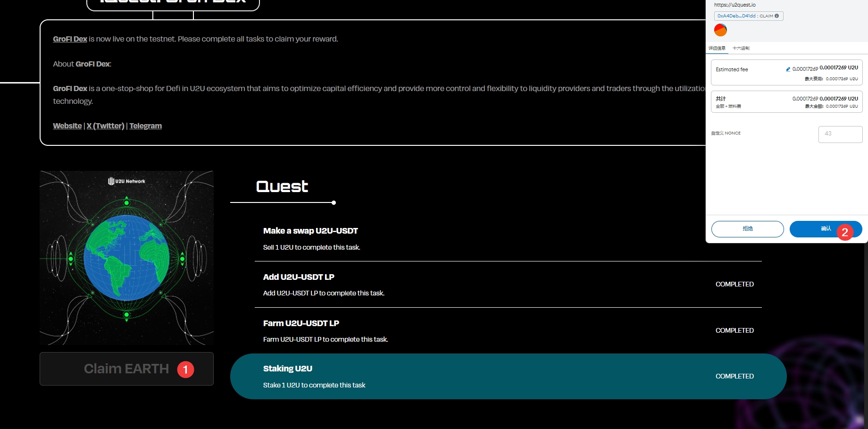
Task: Select the Make a swap U2U-USDT quest
Action: (x=310, y=231)
